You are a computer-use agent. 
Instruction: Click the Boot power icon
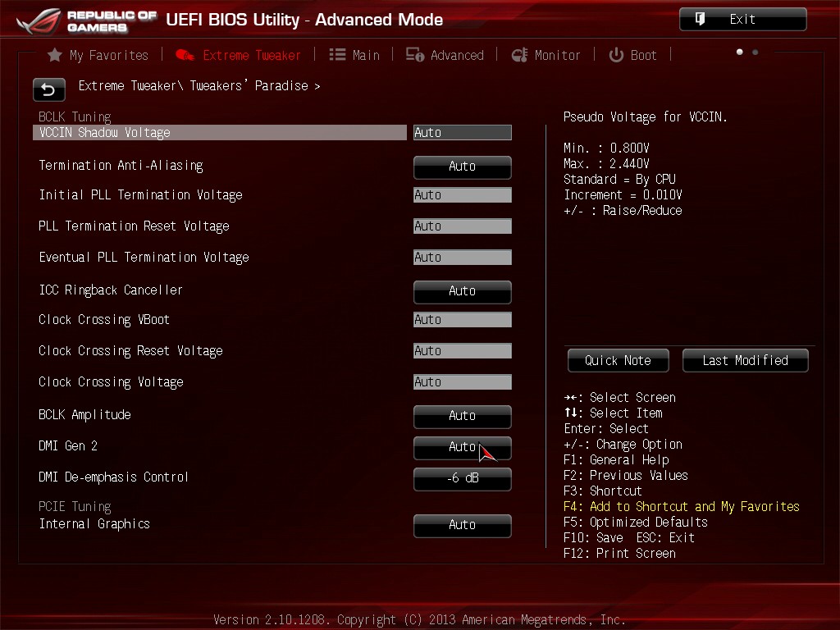(616, 55)
